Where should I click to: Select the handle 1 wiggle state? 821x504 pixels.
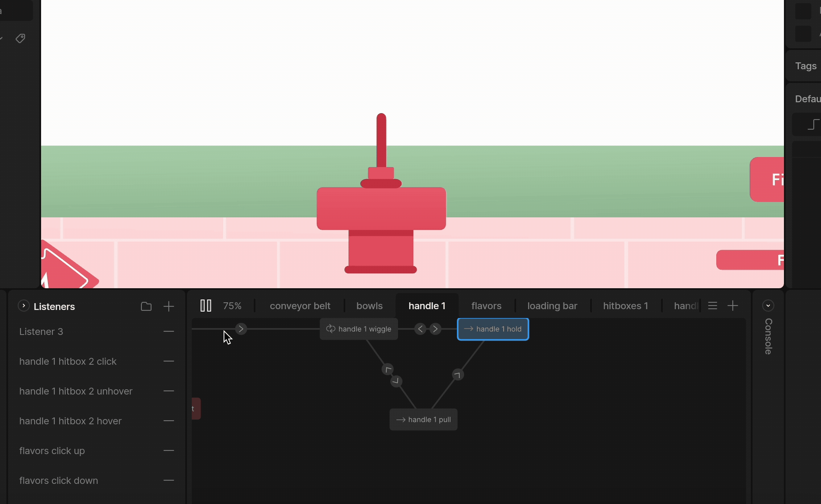click(x=359, y=329)
